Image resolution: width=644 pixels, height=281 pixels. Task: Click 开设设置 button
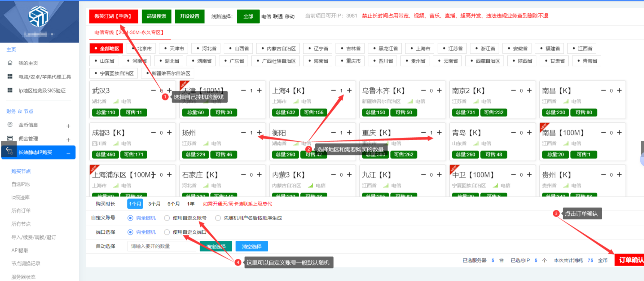tap(190, 16)
